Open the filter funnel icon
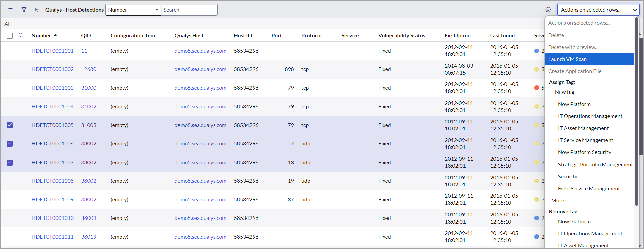 24,10
